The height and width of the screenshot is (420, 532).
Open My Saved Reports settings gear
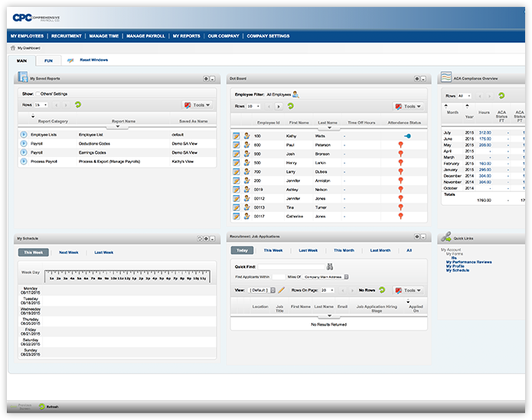206,79
